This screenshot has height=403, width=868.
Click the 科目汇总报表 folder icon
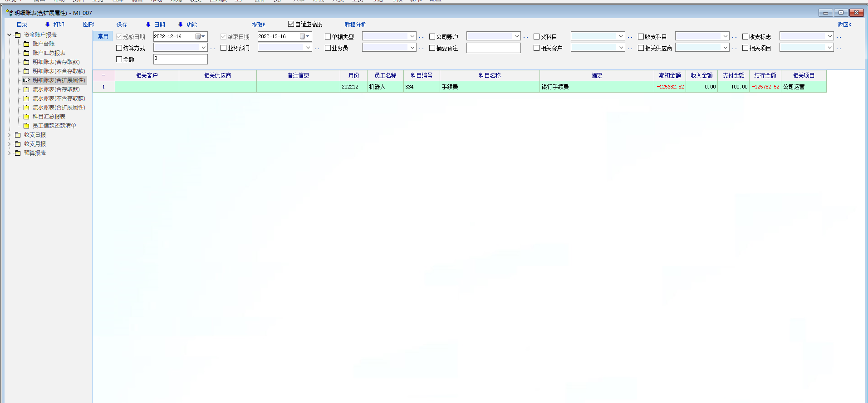pyautogui.click(x=26, y=117)
